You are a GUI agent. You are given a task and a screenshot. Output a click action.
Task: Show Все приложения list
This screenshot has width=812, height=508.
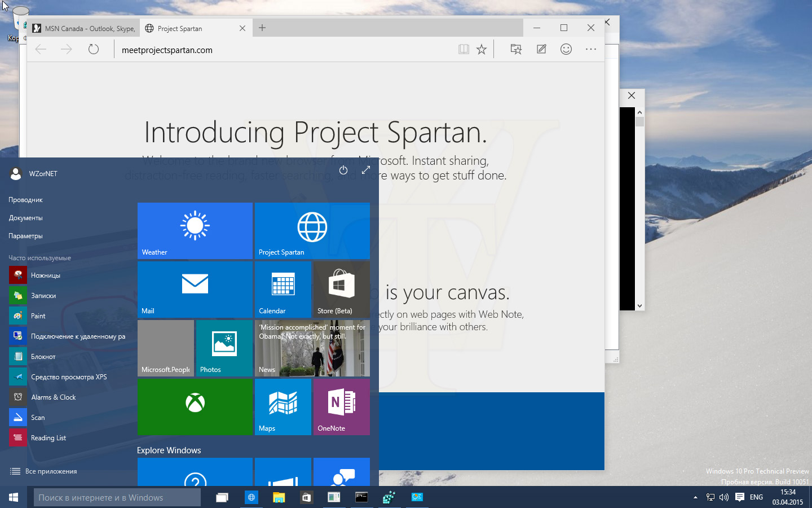pyautogui.click(x=44, y=471)
